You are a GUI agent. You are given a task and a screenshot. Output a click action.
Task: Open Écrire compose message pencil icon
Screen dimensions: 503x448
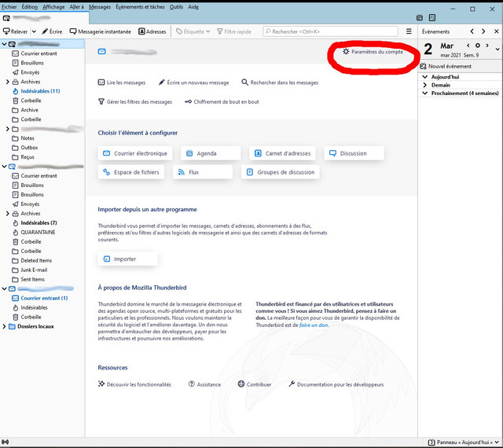[x=45, y=31]
